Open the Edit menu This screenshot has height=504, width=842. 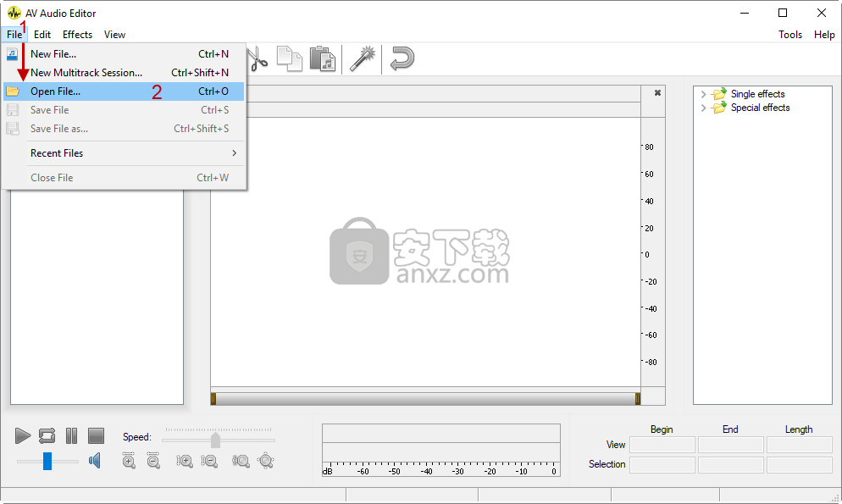[42, 35]
